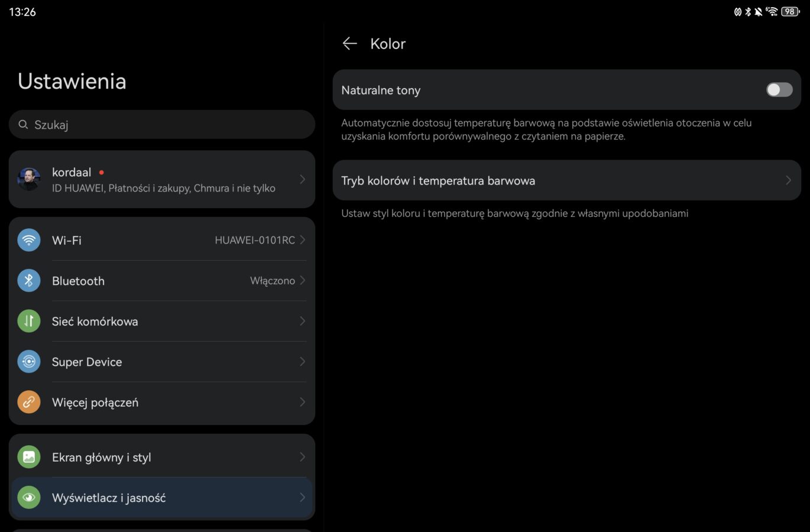Enable the Naturalne tony switch

tap(779, 90)
